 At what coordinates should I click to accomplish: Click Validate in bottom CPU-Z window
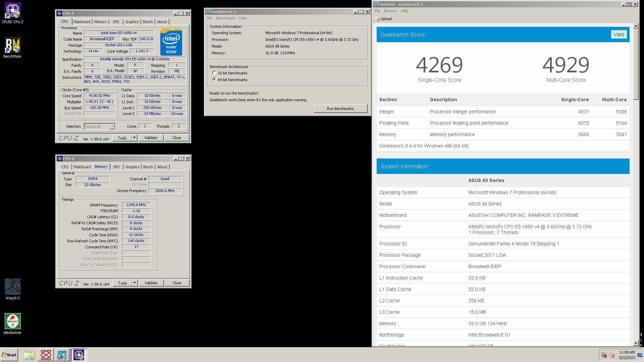(151, 283)
